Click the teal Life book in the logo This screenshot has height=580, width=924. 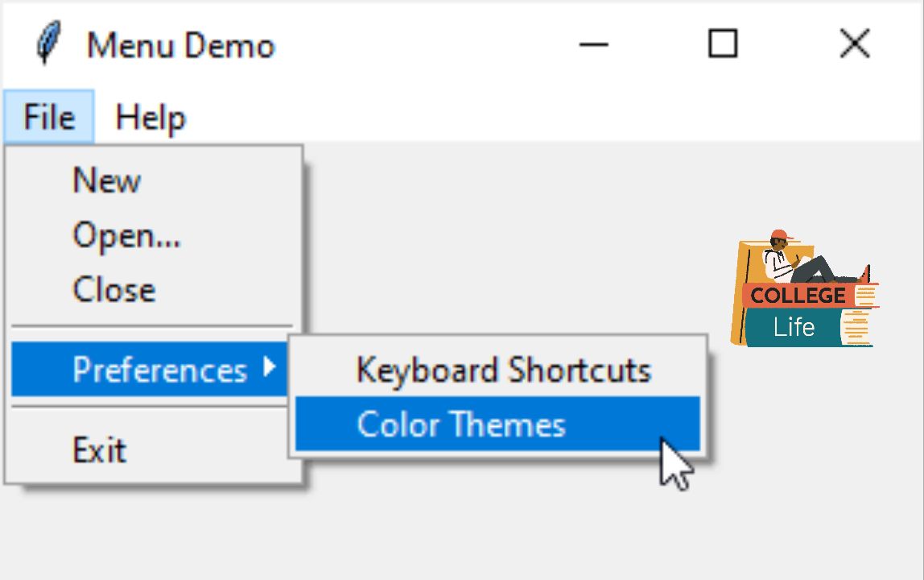[793, 328]
